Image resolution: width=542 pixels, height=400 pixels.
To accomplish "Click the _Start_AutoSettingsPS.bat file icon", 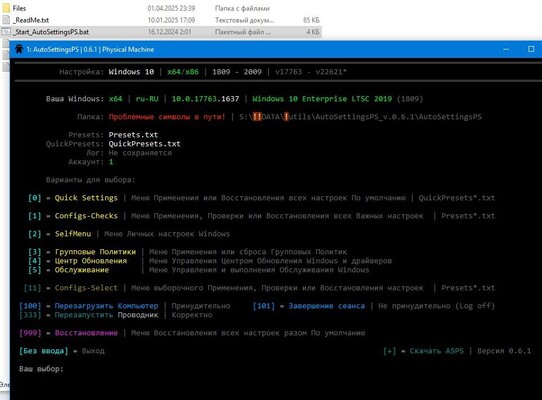I will click(x=6, y=32).
